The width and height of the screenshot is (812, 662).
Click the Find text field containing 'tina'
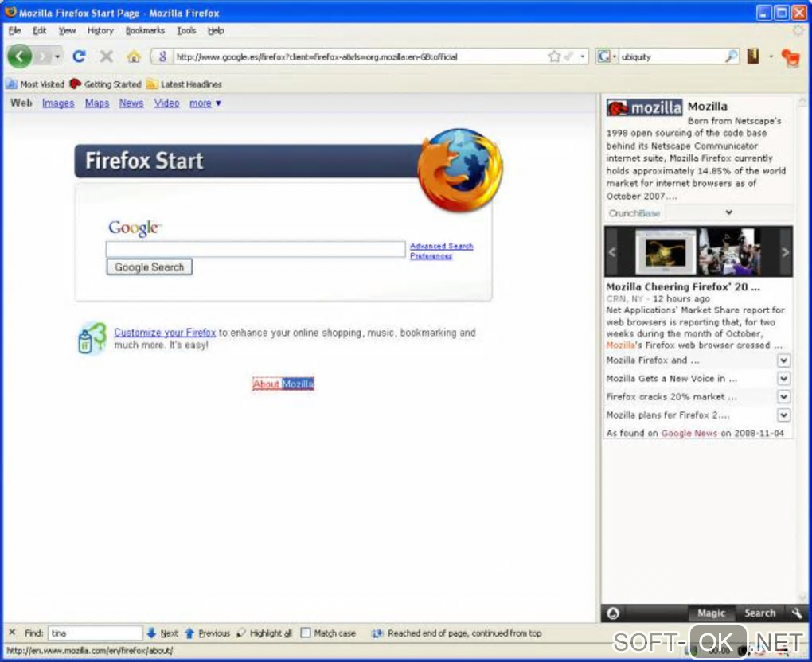tap(96, 633)
